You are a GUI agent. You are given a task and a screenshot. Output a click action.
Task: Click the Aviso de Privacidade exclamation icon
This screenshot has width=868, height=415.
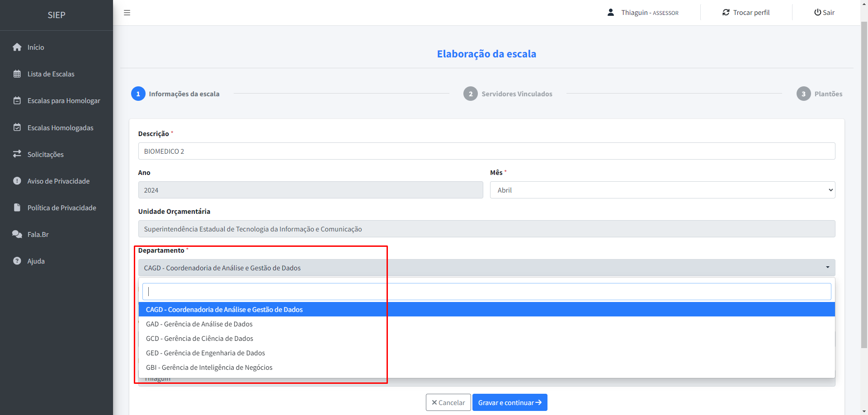click(17, 181)
